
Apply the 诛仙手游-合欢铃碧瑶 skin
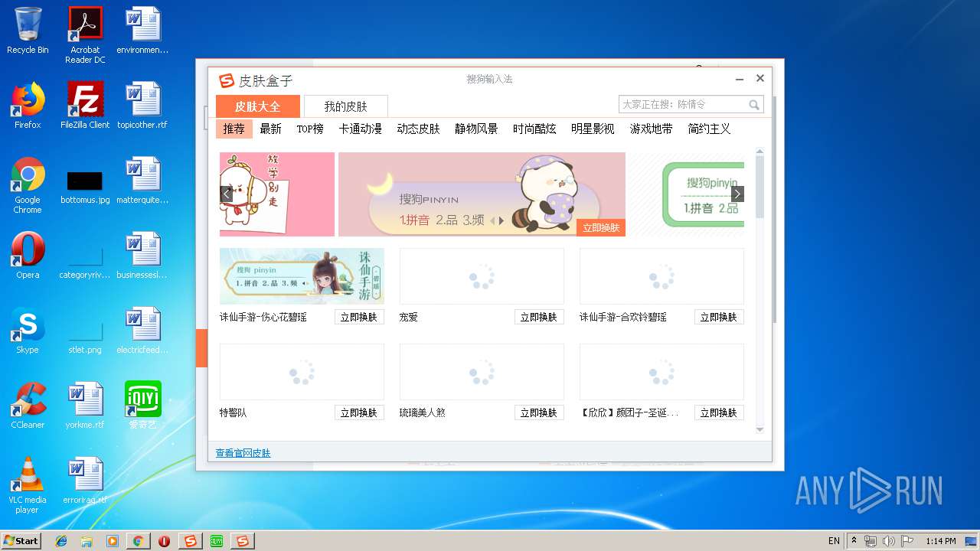click(x=719, y=317)
